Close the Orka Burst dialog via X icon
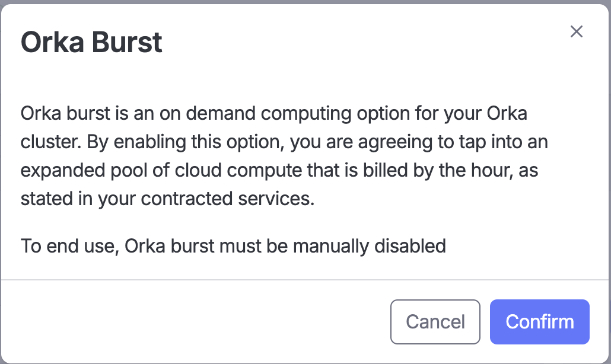 (576, 32)
